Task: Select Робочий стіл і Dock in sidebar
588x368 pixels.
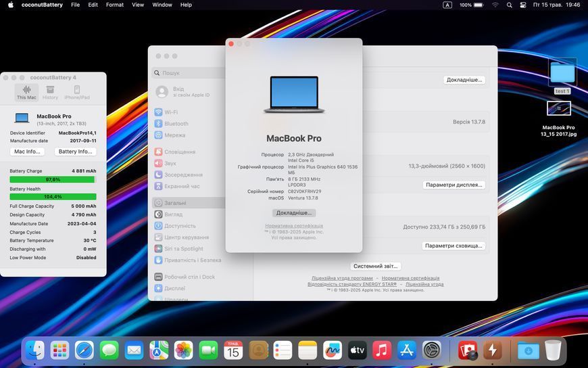Action: tap(189, 277)
